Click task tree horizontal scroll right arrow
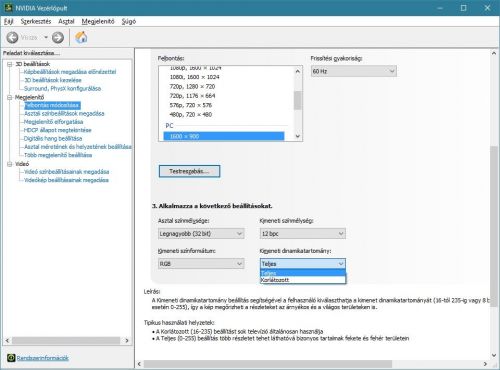This screenshot has height=370, width=500. 127,341
